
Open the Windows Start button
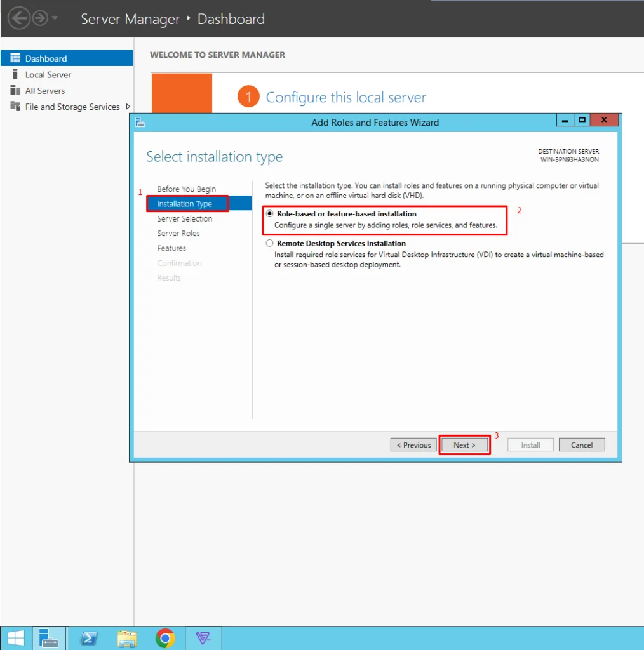16,638
